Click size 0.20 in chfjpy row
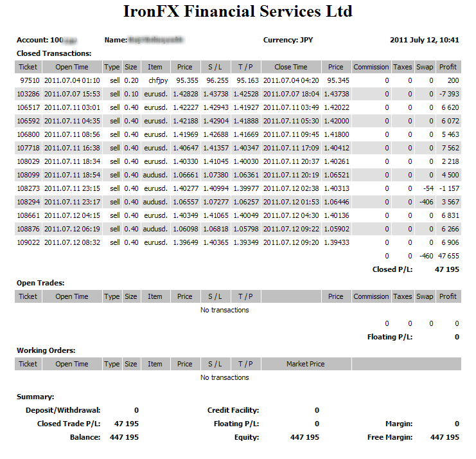 click(x=131, y=80)
